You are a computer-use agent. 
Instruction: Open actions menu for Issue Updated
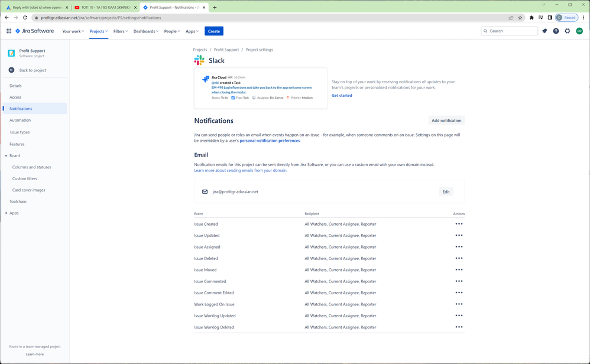[459, 235]
